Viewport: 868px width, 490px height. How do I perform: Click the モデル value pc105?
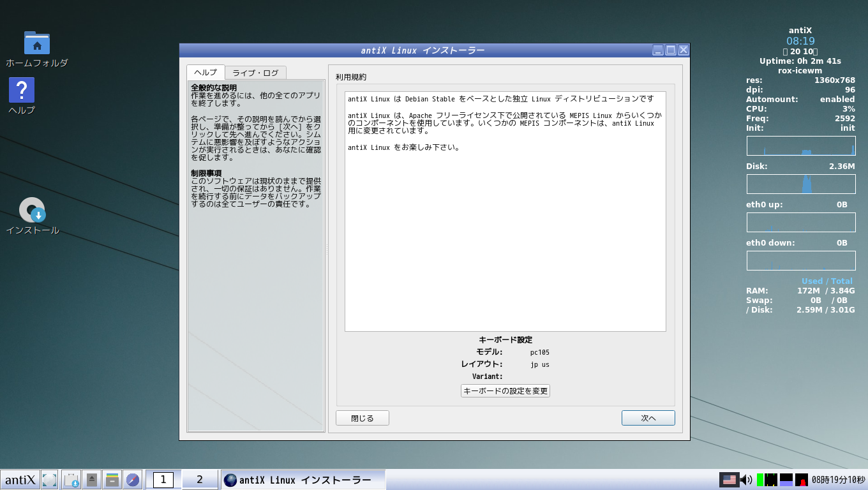(x=540, y=352)
